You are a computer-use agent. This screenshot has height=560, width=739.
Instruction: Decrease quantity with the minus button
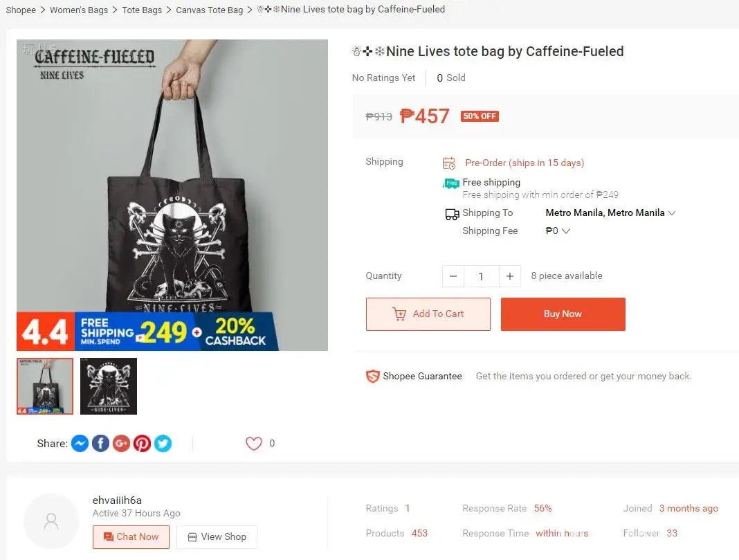click(453, 276)
